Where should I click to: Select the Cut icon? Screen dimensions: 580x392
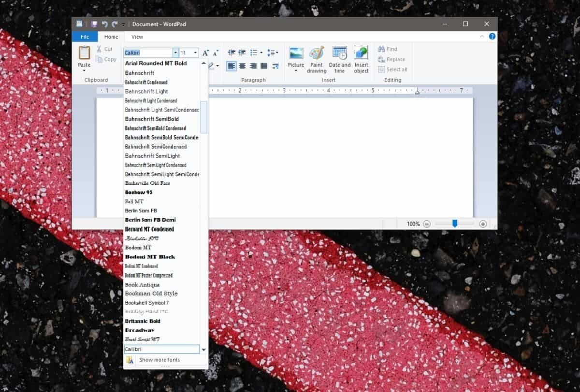point(99,49)
